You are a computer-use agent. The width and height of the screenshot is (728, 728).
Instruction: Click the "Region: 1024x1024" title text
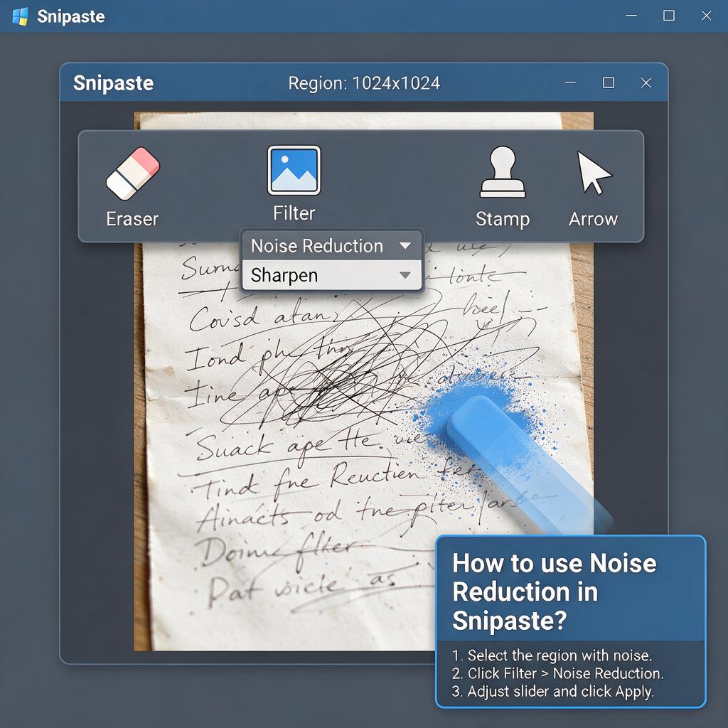click(364, 83)
